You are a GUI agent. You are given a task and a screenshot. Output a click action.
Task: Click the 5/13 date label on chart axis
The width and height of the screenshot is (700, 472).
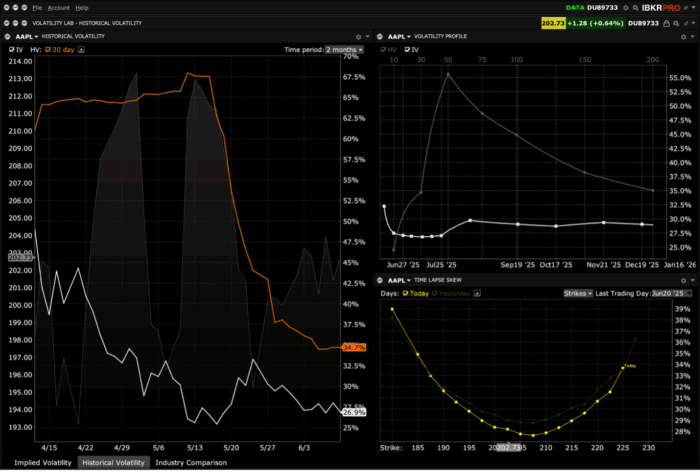[195, 447]
